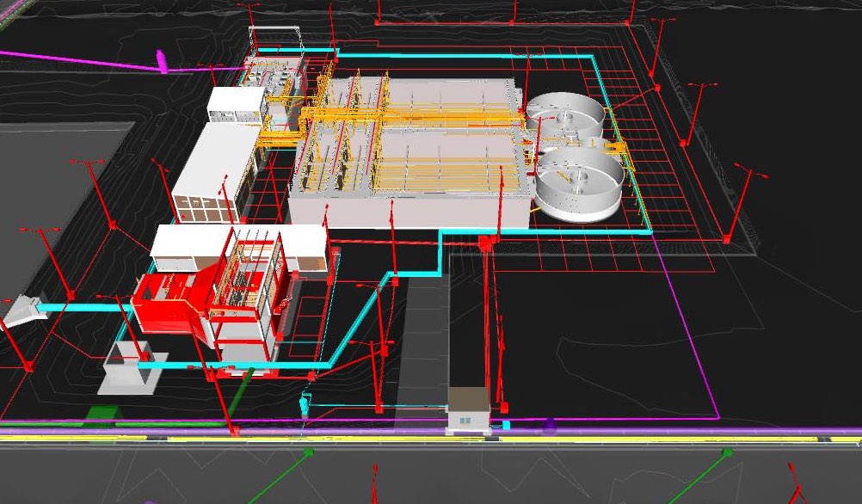The height and width of the screenshot is (504, 862).
Task: Select the small cyan box beside guard house
Action: [507, 424]
